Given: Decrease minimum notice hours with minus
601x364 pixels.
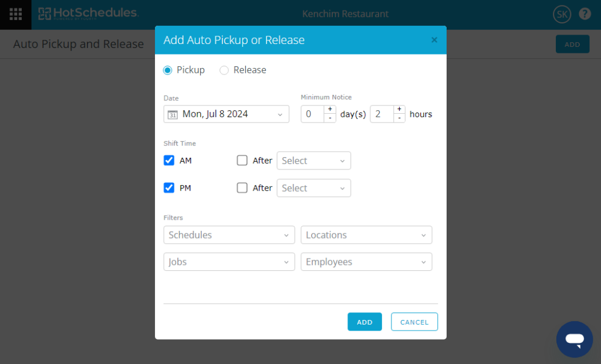Looking at the screenshot, I should (x=399, y=118).
